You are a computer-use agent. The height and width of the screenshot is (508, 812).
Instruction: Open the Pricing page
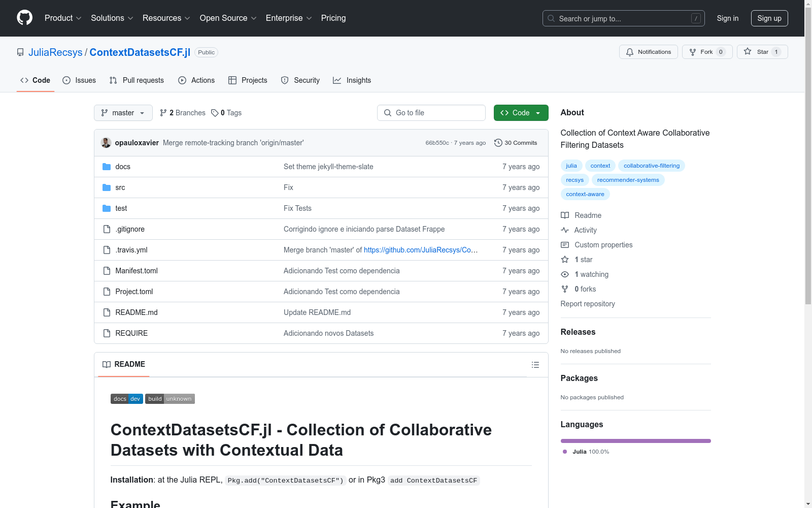[x=333, y=18]
